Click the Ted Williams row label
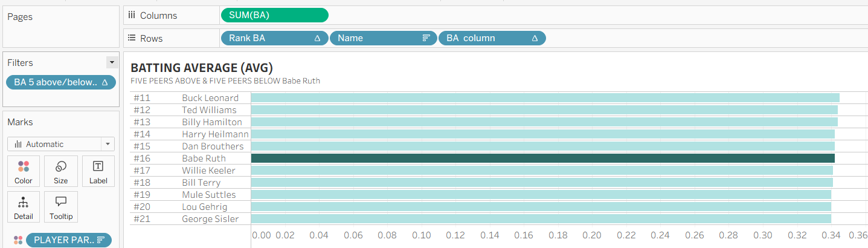This screenshot has width=868, height=248. [x=209, y=110]
